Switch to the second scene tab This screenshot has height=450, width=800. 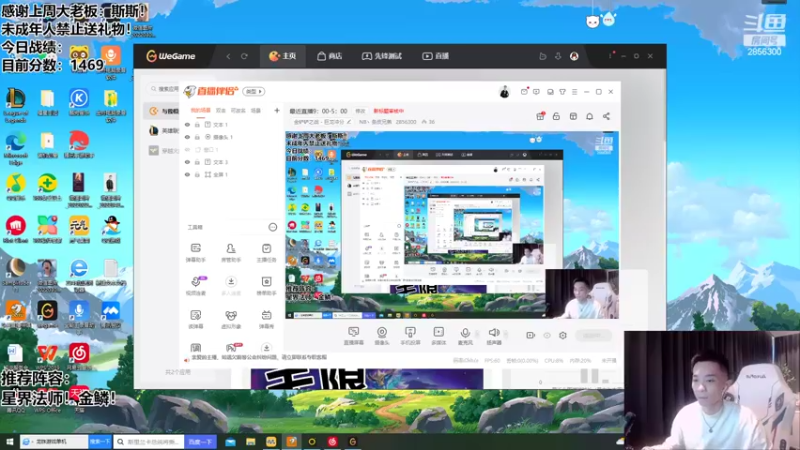[x=220, y=110]
